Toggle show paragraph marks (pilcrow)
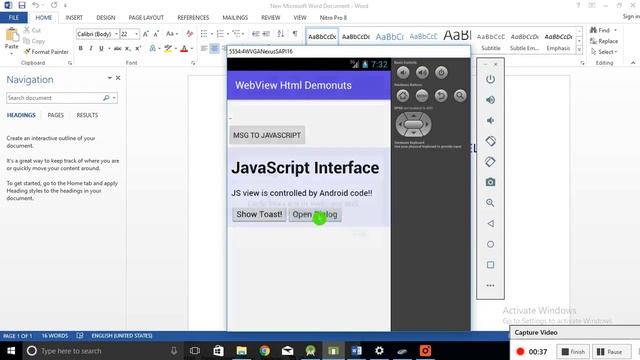The height and width of the screenshot is (360, 640). (295, 34)
